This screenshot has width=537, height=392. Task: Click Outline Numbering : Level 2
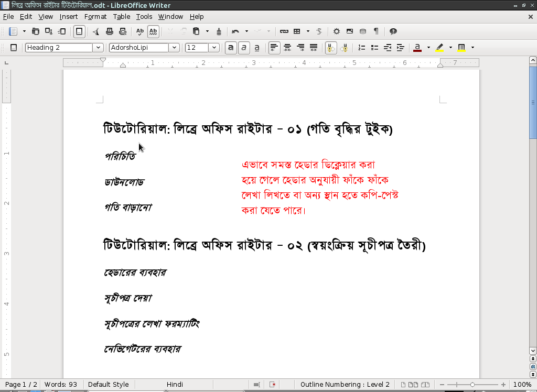point(345,385)
